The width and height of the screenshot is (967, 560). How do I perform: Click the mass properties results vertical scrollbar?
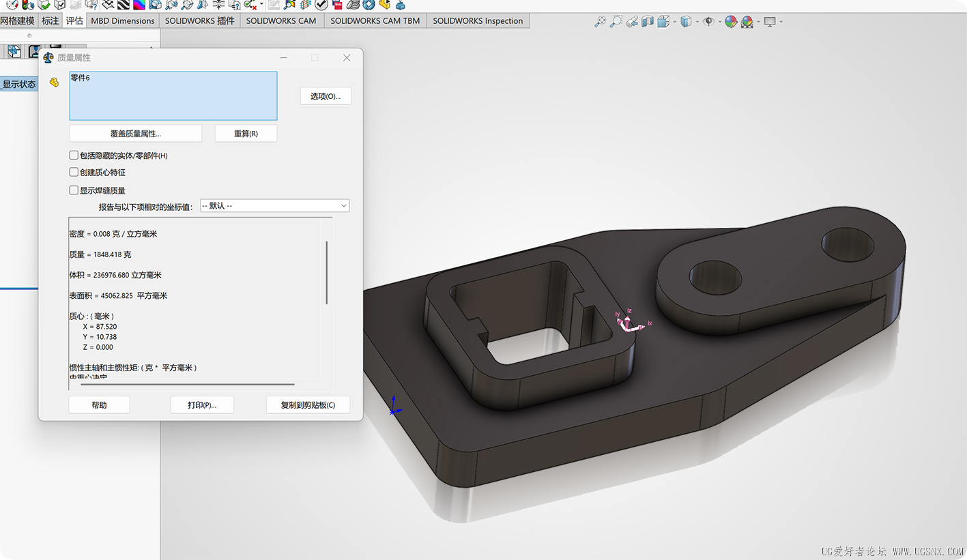pyautogui.click(x=327, y=273)
